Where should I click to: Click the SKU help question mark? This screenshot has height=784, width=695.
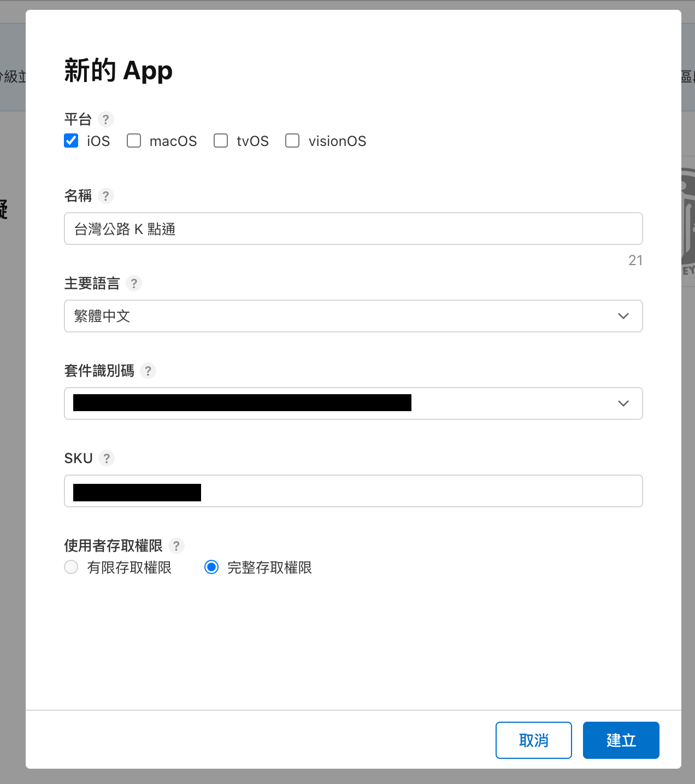[107, 458]
